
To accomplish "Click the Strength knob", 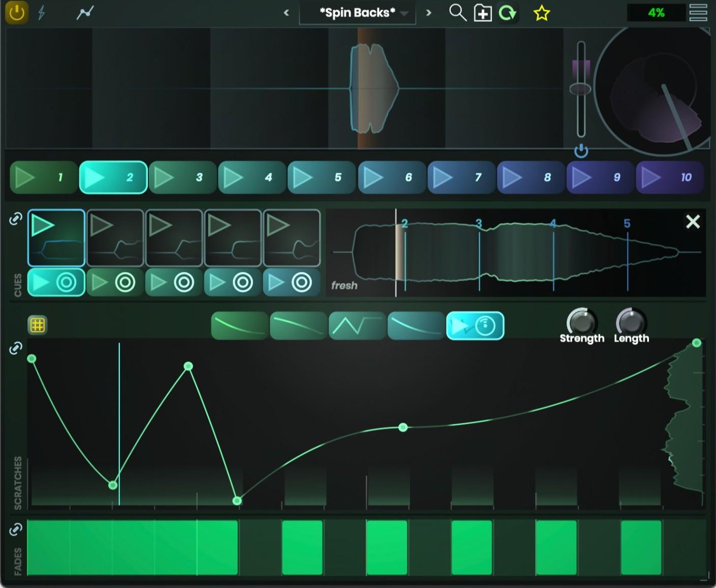I will pos(581,321).
